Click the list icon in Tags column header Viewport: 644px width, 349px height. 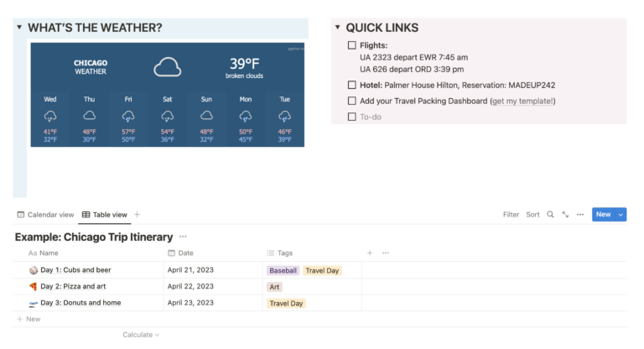[270, 253]
